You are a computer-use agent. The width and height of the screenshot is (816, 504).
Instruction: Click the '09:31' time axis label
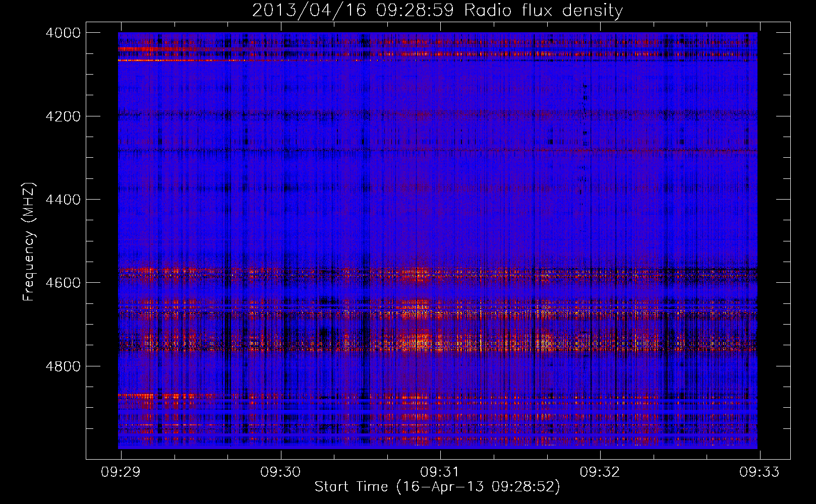click(440, 472)
